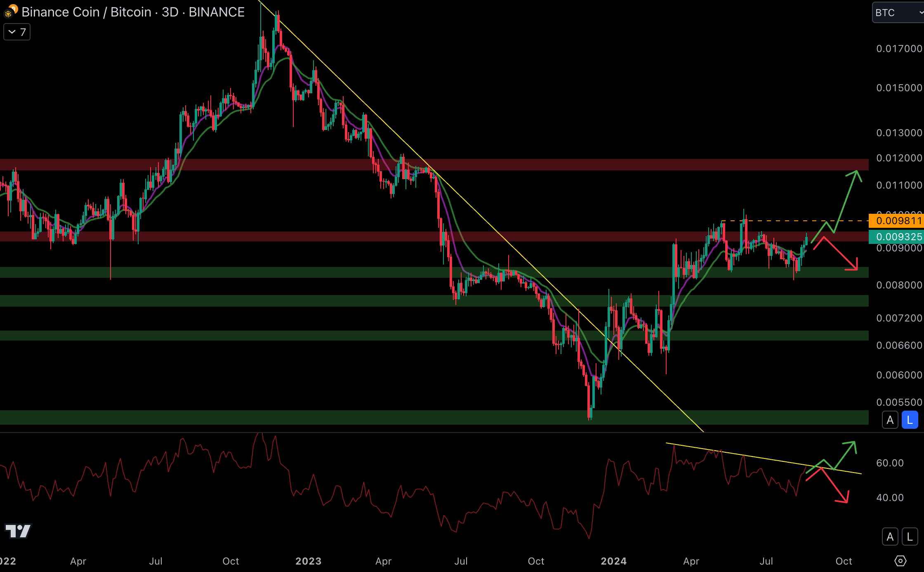Click the green 0.009325 current price label

pos(896,236)
